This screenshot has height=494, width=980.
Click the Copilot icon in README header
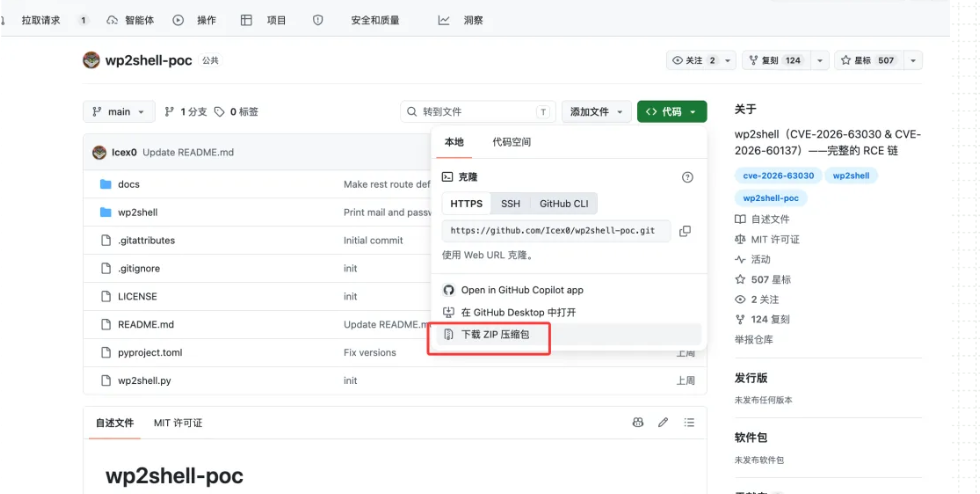pyautogui.click(x=638, y=423)
